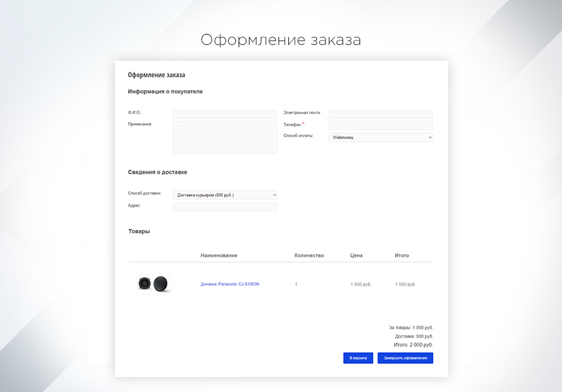
Task: Click the required Телефон phone field
Action: [x=380, y=125]
